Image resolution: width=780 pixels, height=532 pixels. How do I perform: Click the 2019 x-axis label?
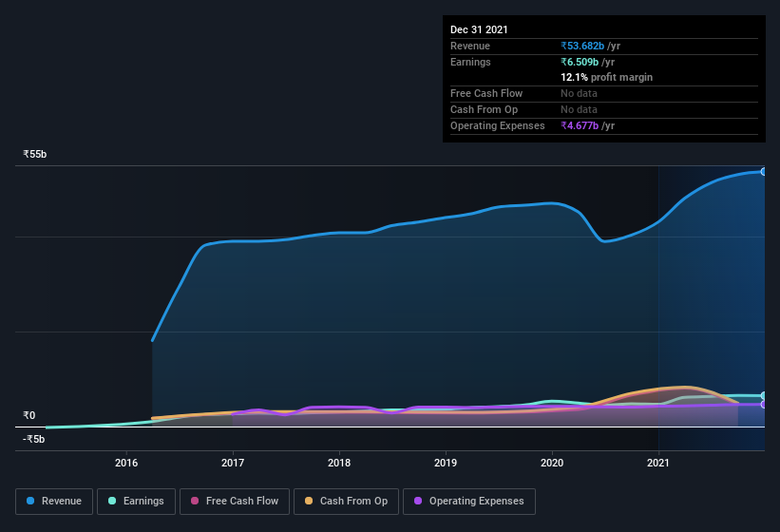point(446,463)
